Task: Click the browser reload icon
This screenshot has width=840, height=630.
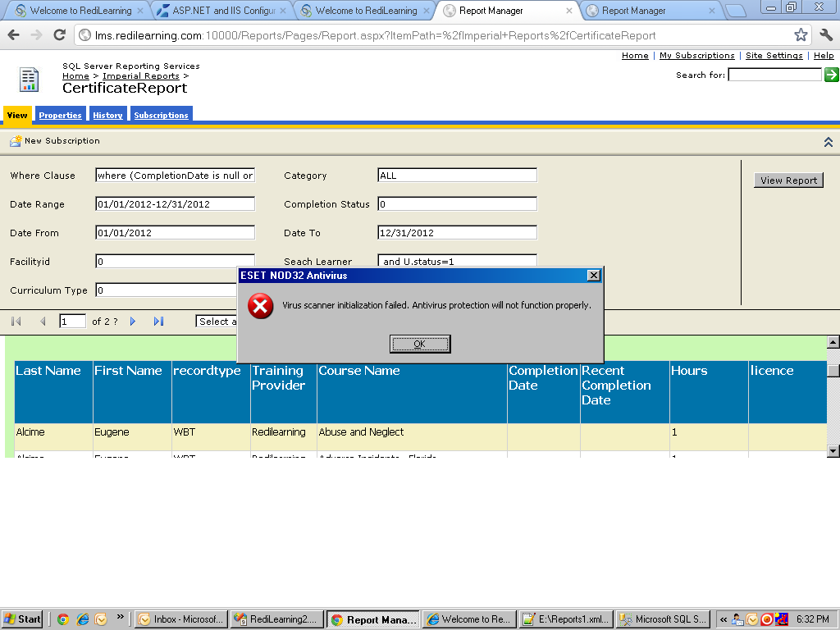Action: coord(59,35)
